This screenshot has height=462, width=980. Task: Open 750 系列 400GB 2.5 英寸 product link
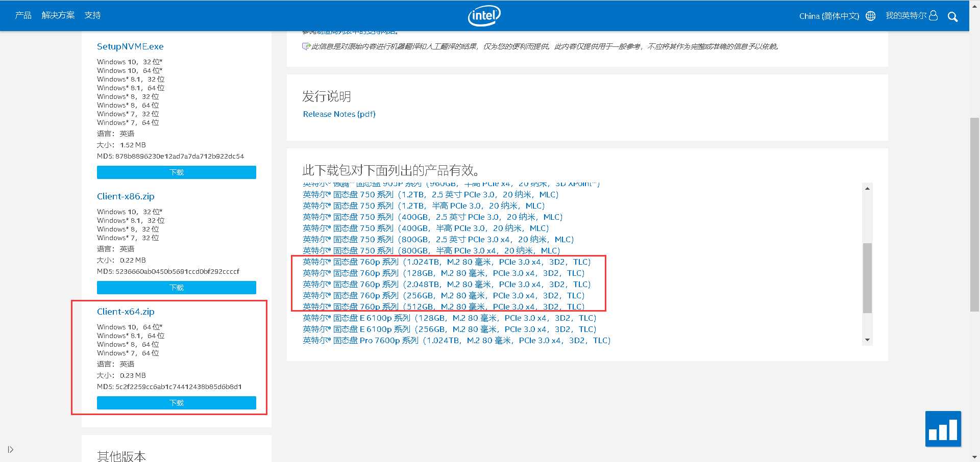pos(432,217)
